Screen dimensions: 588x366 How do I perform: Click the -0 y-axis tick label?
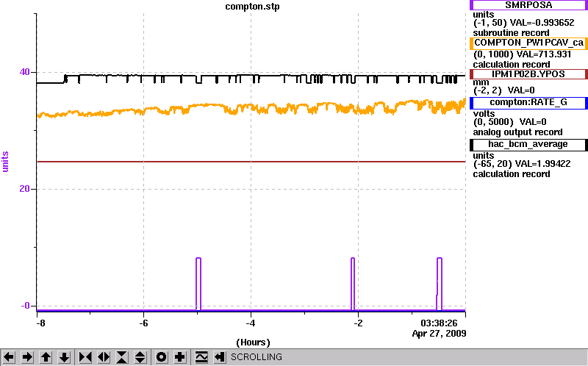pyautogui.click(x=25, y=306)
